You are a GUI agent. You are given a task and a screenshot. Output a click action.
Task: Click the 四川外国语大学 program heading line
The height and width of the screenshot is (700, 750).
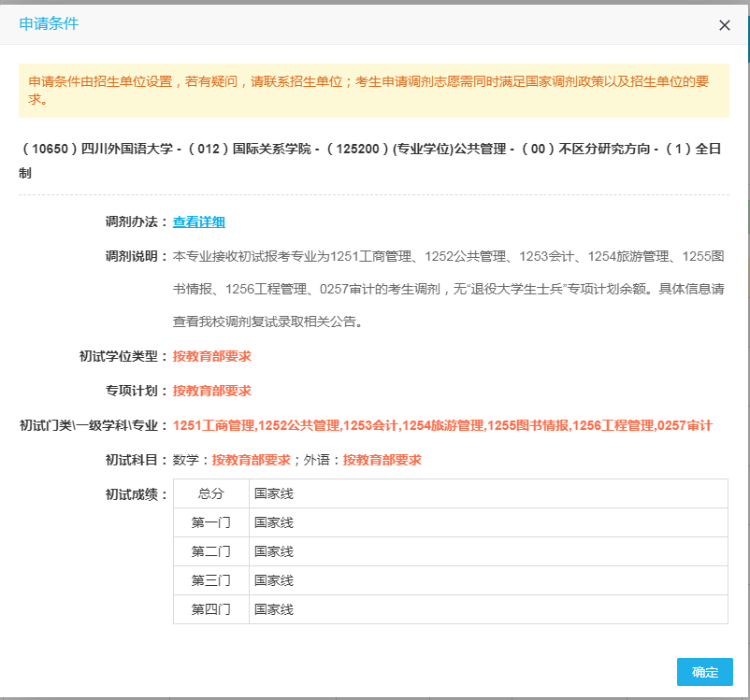point(371,161)
